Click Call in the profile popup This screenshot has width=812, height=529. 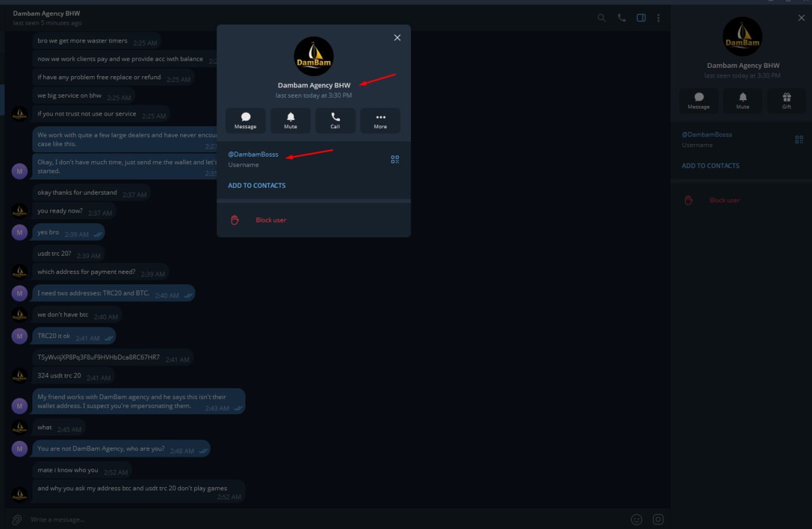(x=335, y=121)
